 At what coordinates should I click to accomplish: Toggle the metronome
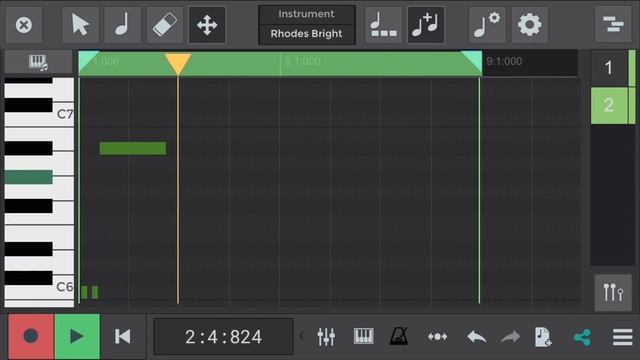click(x=399, y=336)
